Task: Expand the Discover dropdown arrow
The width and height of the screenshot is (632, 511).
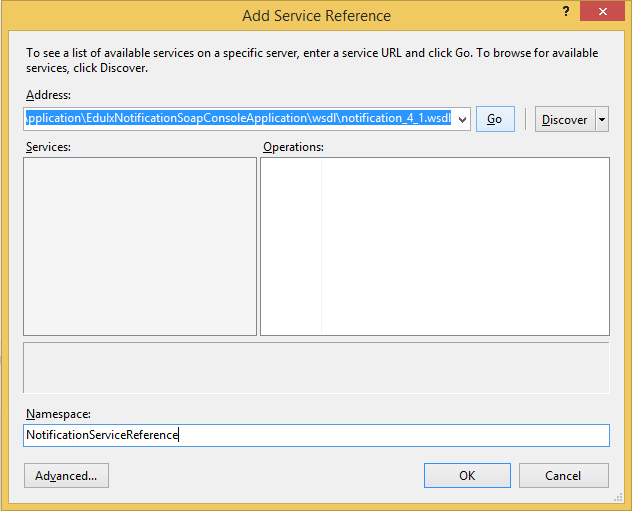Action: pos(602,119)
